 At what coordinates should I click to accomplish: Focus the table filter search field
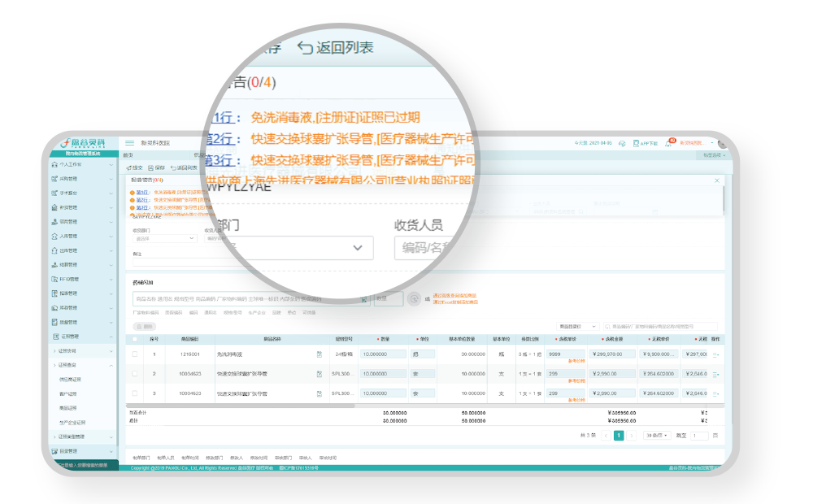[x=660, y=326]
